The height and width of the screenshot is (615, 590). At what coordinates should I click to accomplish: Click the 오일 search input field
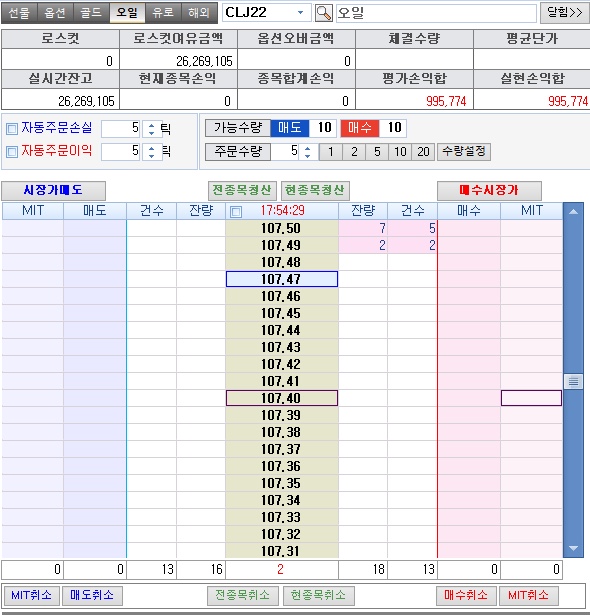(x=436, y=13)
